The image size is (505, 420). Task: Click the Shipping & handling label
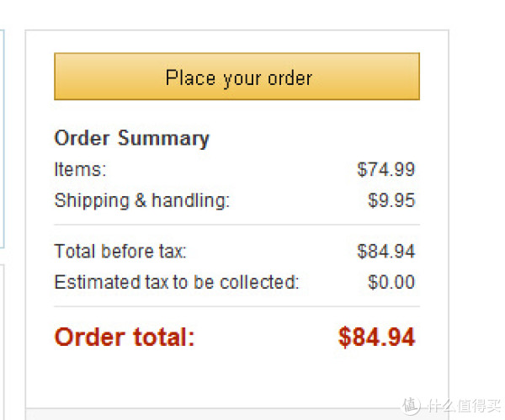[142, 200]
